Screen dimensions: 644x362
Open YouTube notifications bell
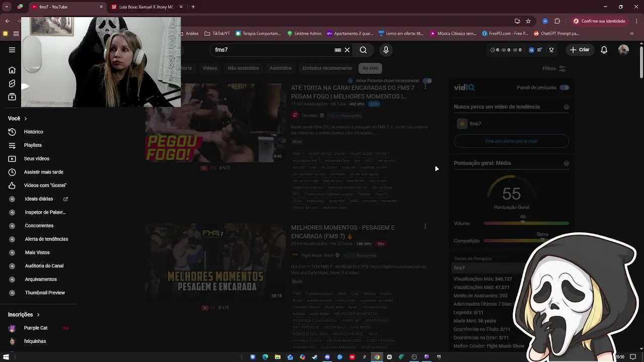(x=604, y=50)
